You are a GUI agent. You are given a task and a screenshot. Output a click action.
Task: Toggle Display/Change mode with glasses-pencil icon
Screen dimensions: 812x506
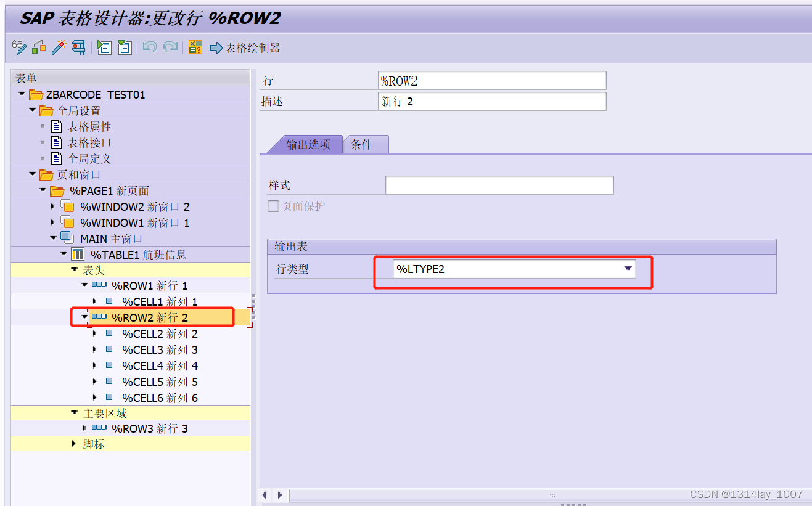coord(20,47)
